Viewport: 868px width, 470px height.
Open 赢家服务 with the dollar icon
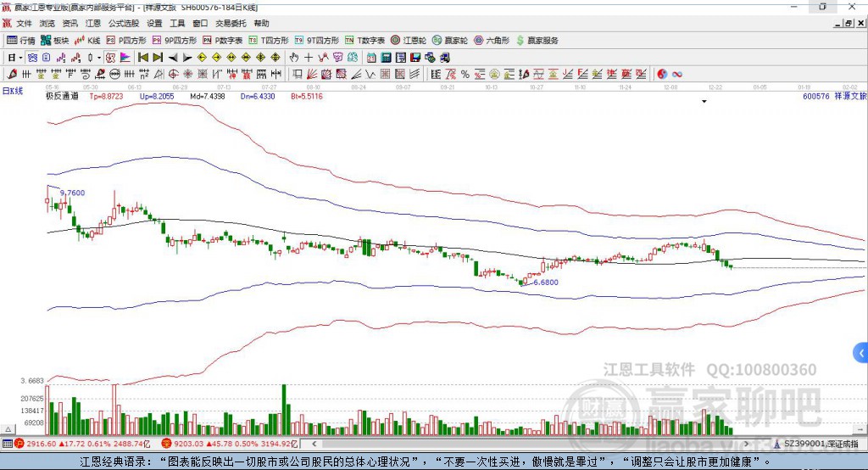coord(537,41)
